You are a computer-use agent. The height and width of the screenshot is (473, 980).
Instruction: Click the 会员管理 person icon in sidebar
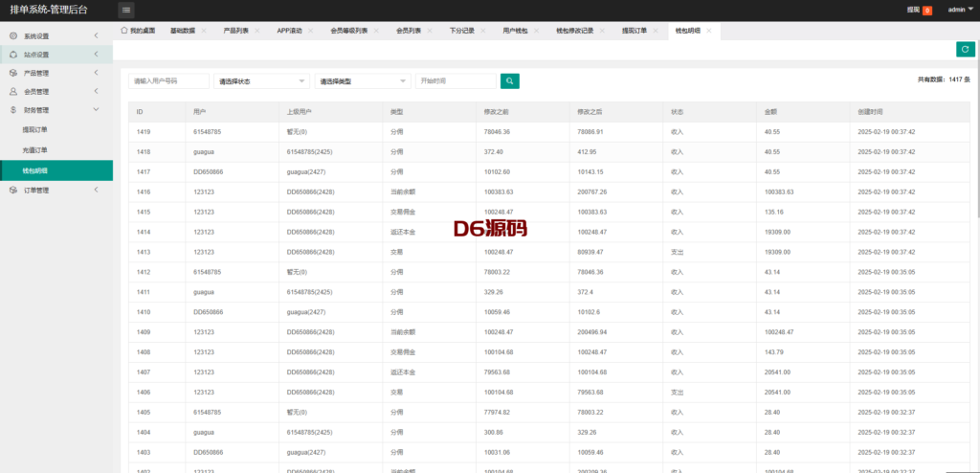tap(13, 91)
